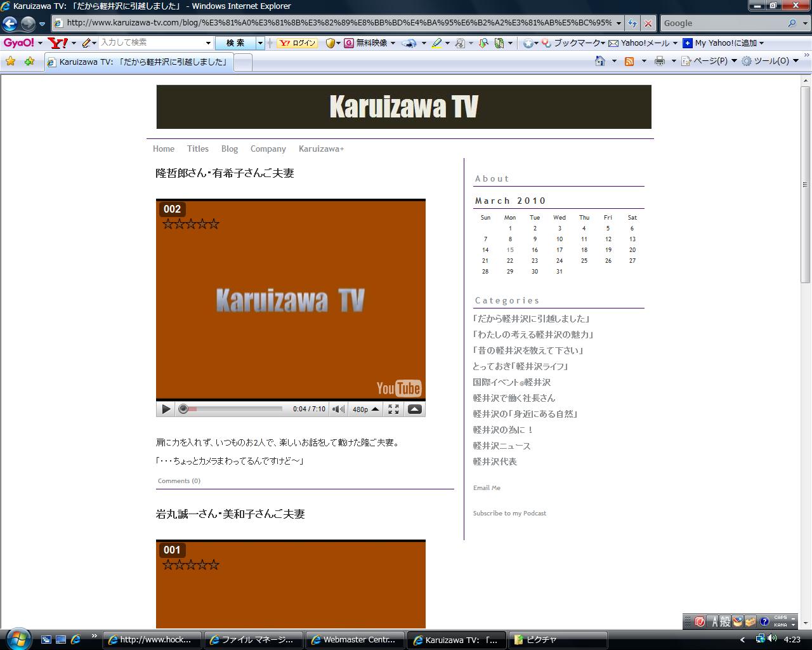Toggle fullscreen on video 002
Viewport: 812px width, 650px height.
click(393, 409)
